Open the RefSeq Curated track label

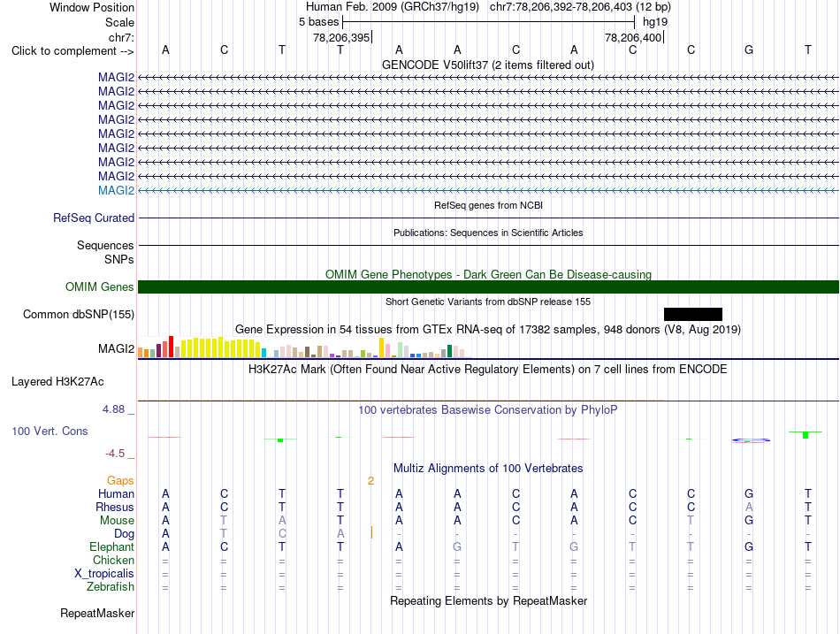point(93,218)
